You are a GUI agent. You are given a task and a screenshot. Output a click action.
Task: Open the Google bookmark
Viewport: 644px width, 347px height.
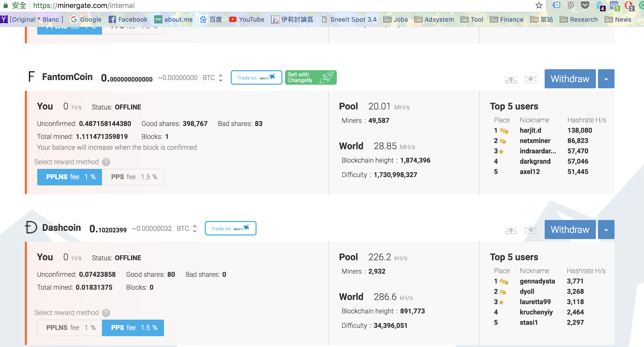(x=86, y=19)
